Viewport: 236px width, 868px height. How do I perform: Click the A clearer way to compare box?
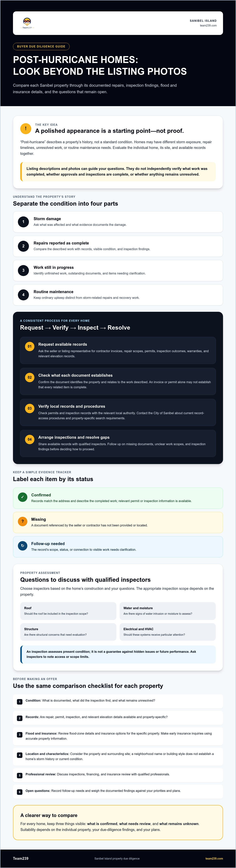point(118,822)
